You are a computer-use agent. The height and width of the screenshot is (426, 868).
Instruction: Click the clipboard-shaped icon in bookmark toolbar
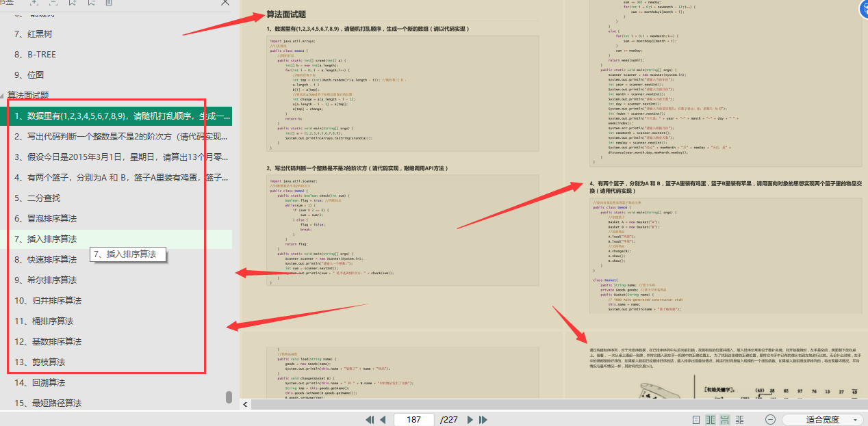point(109,3)
